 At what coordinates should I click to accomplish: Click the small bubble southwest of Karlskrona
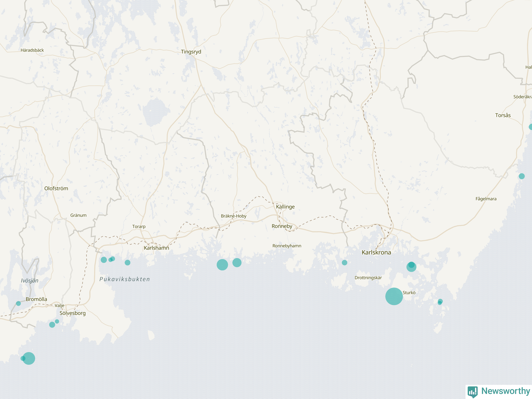point(344,263)
